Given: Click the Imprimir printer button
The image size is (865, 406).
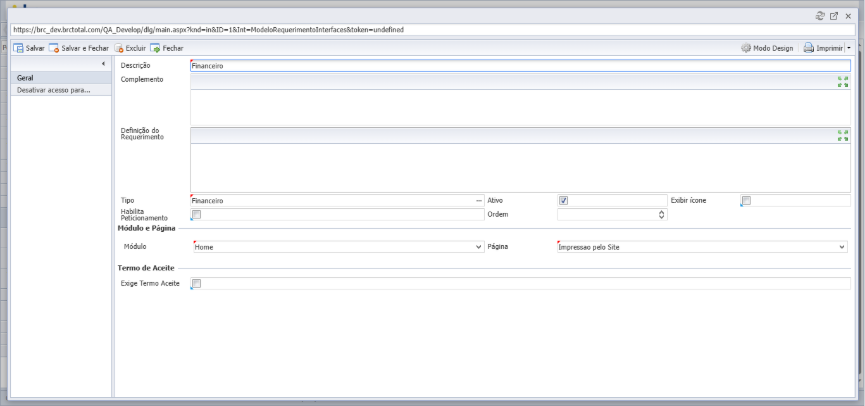Looking at the screenshot, I should pos(823,49).
